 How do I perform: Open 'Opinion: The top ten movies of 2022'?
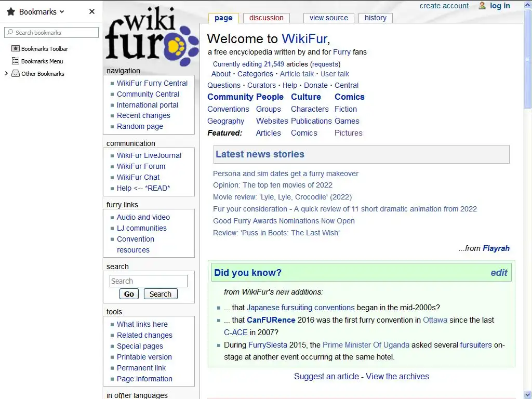click(x=272, y=185)
